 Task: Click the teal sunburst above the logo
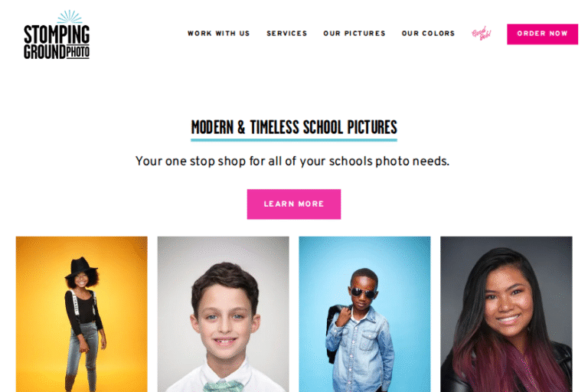click(x=70, y=17)
